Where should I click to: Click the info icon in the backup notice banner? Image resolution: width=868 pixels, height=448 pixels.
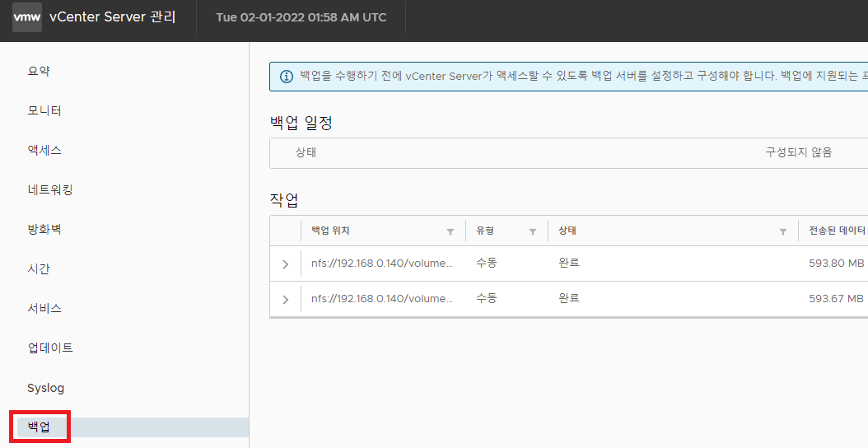(287, 77)
